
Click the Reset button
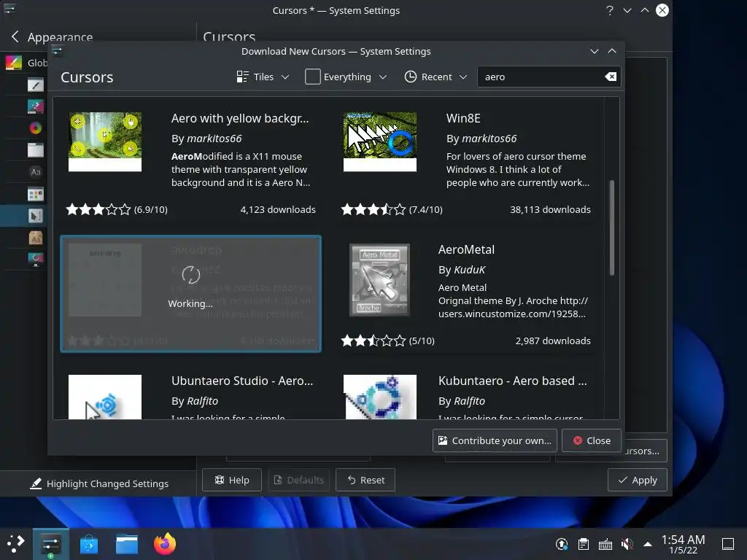pyautogui.click(x=365, y=480)
